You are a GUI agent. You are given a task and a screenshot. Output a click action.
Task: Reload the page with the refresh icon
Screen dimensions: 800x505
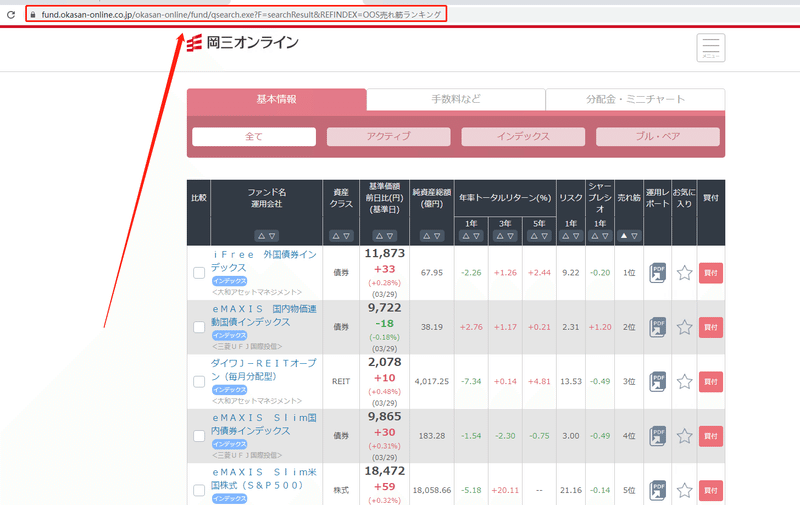[x=11, y=15]
